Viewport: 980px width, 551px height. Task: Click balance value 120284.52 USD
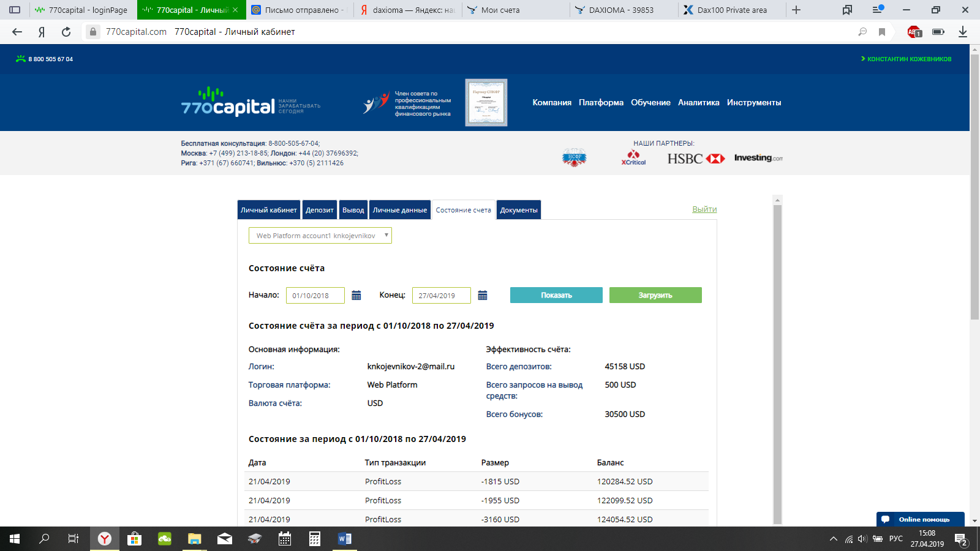pyautogui.click(x=625, y=482)
